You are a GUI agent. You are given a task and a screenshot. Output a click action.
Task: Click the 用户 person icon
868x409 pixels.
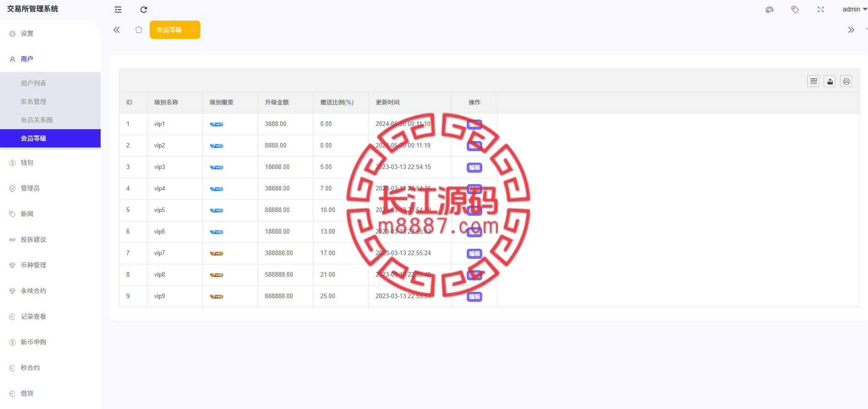[12, 60]
